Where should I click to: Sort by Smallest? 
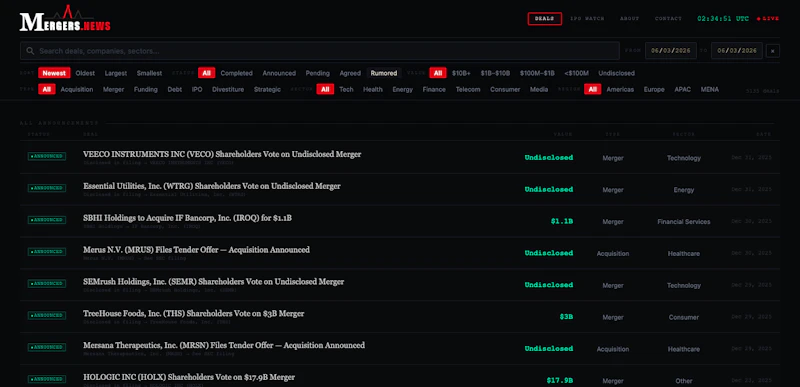coord(149,73)
